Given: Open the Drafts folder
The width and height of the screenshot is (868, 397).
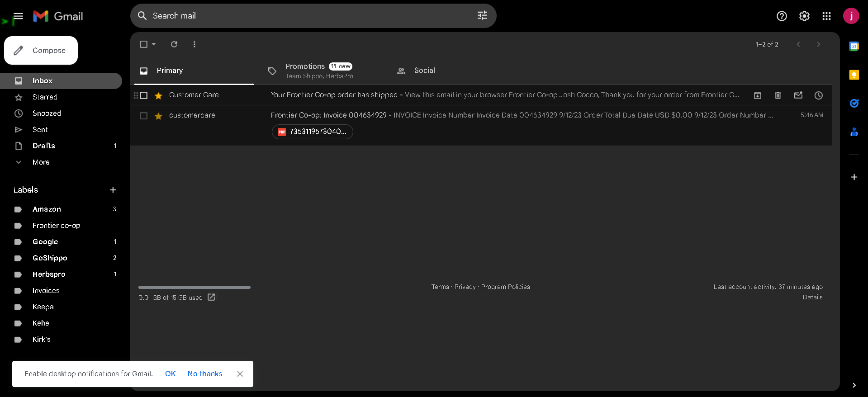Looking at the screenshot, I should 61,146.
